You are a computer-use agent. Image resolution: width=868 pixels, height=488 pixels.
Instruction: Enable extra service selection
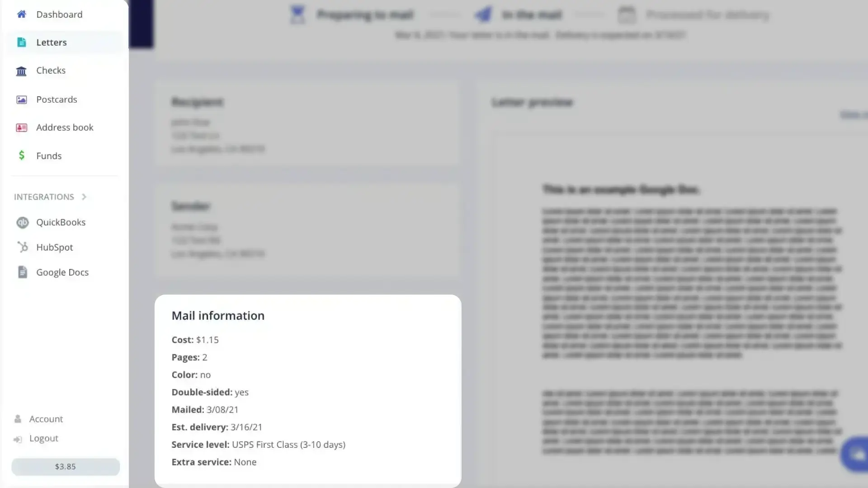[x=245, y=462]
